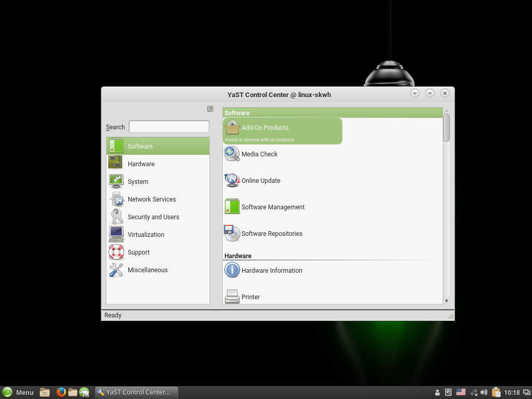Select the Support category
The height and width of the screenshot is (399, 532).
[138, 252]
